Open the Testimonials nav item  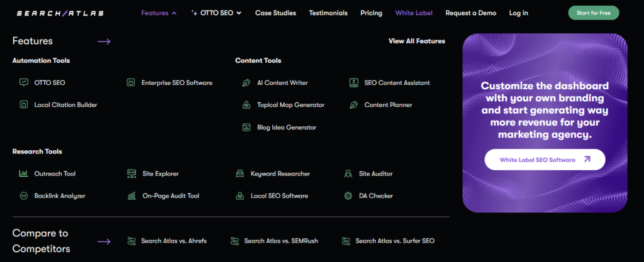328,13
